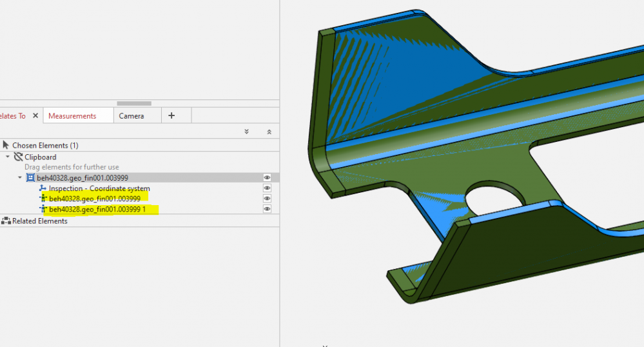Click the Chosen Elements cursor icon
This screenshot has width=644, height=347.
pos(6,146)
